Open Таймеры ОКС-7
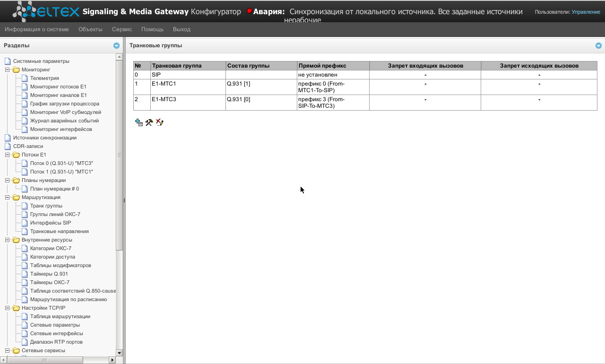 [x=50, y=282]
